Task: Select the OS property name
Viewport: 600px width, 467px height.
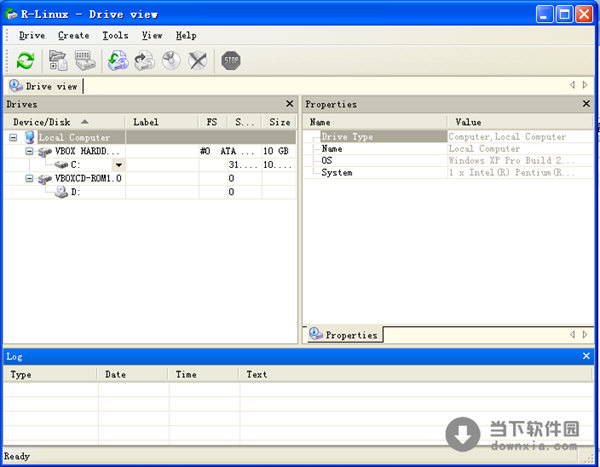Action: (x=327, y=160)
